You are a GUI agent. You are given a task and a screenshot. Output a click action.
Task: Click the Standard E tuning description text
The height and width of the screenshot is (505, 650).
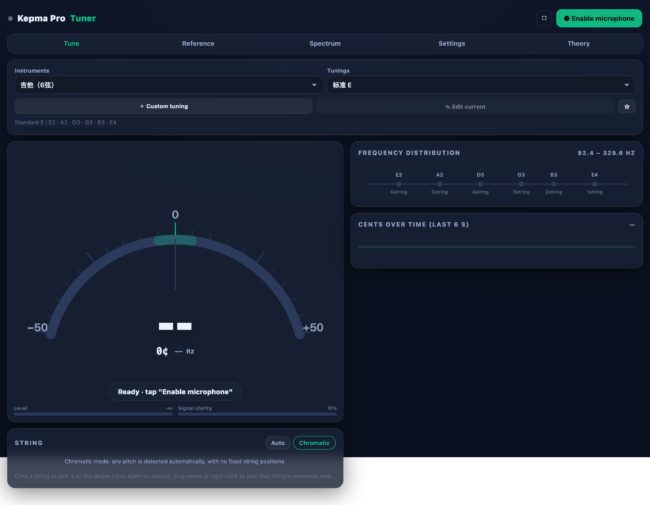[x=65, y=123]
